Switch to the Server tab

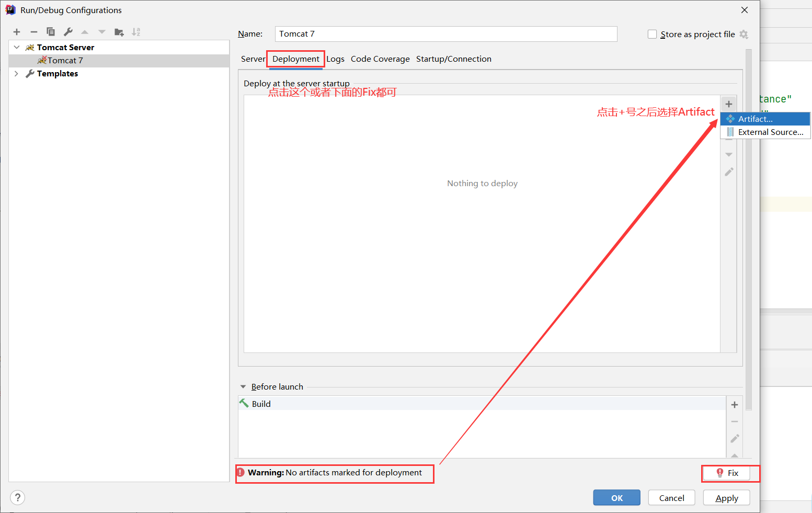point(253,59)
